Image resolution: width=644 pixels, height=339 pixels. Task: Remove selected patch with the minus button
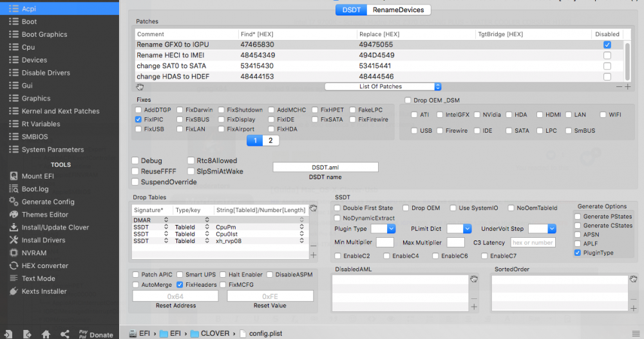point(619,87)
